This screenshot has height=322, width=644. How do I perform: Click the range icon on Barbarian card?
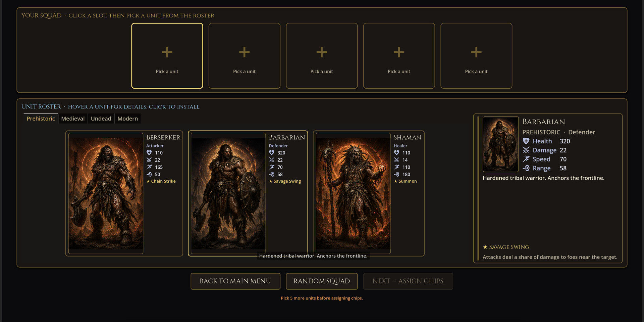(272, 174)
